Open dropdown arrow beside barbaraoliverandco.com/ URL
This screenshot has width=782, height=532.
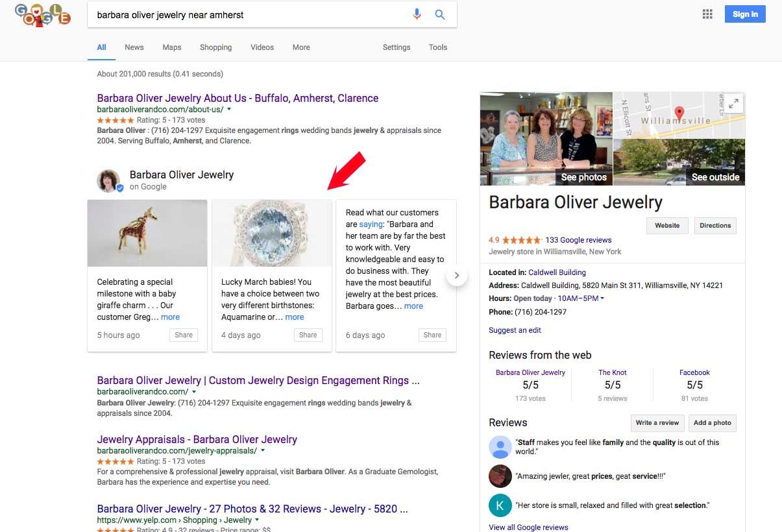[194, 392]
